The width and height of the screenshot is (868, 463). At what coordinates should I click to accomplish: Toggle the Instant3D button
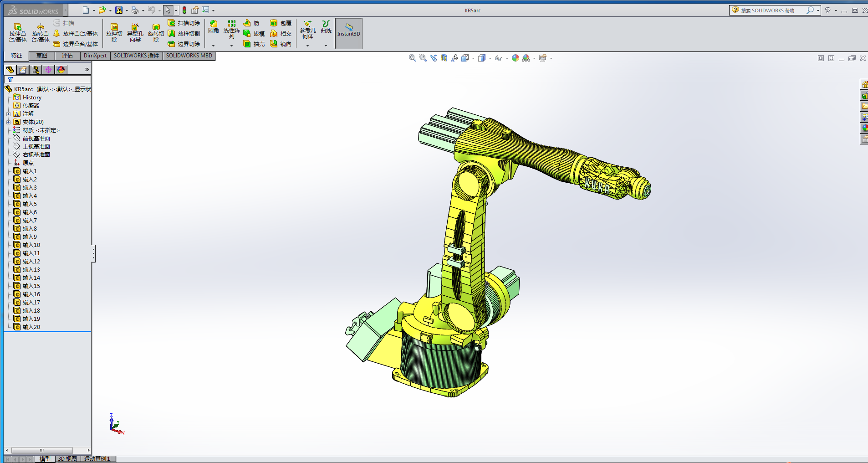[348, 33]
